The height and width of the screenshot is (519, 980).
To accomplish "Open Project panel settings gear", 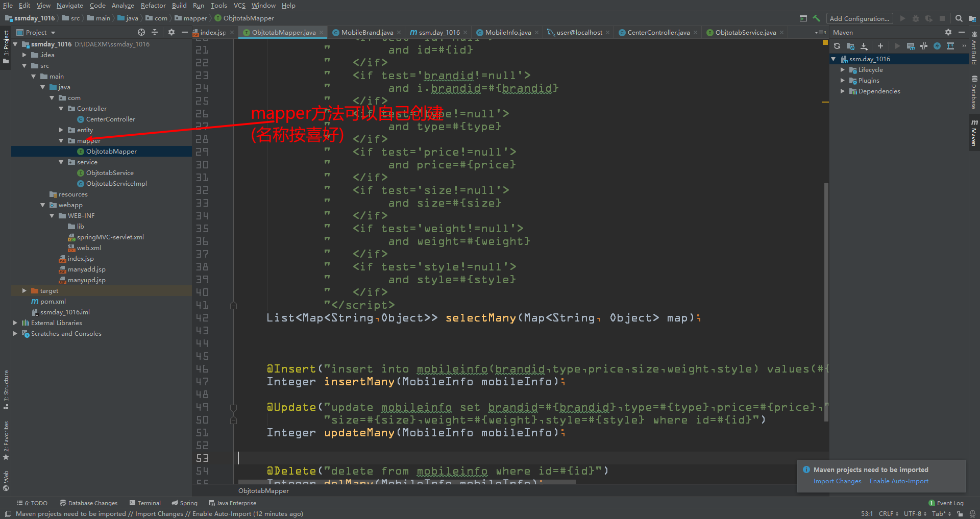I will [171, 32].
